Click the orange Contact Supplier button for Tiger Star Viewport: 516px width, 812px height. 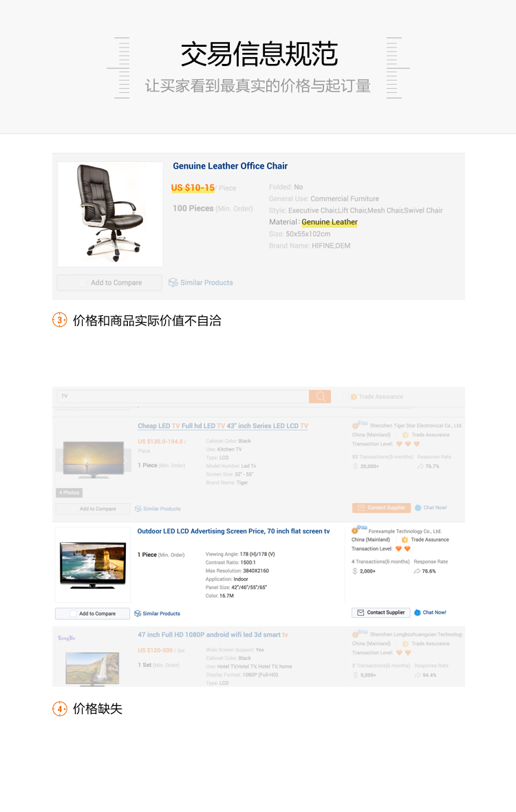[381, 508]
